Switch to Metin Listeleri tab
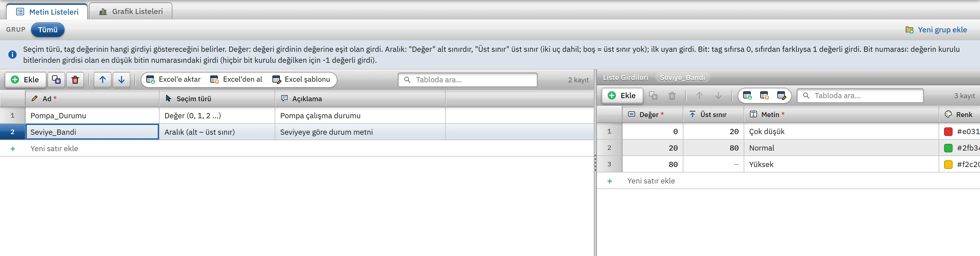980x256 pixels. (x=47, y=12)
